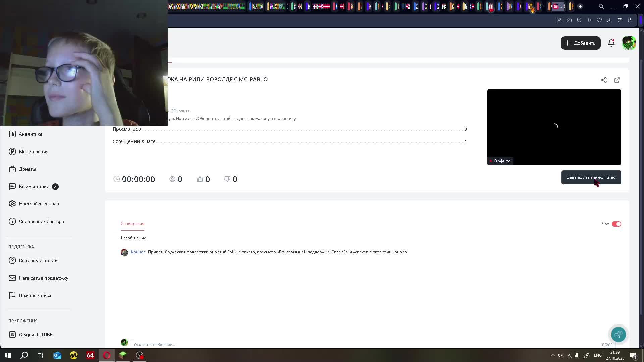Screen dimensions: 644x362
Task: Click the Обновить statistics link
Action: point(180,111)
